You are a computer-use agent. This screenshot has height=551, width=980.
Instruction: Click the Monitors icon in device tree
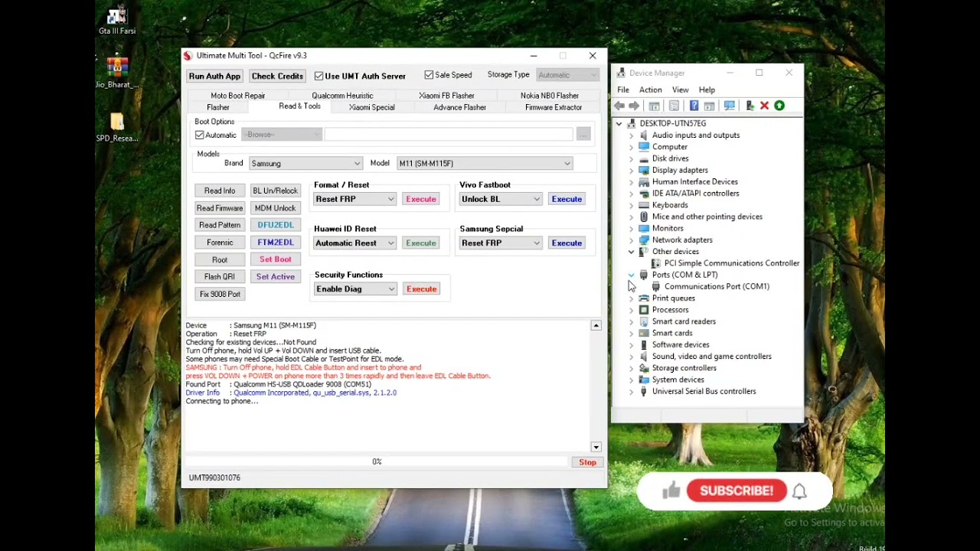pyautogui.click(x=644, y=228)
